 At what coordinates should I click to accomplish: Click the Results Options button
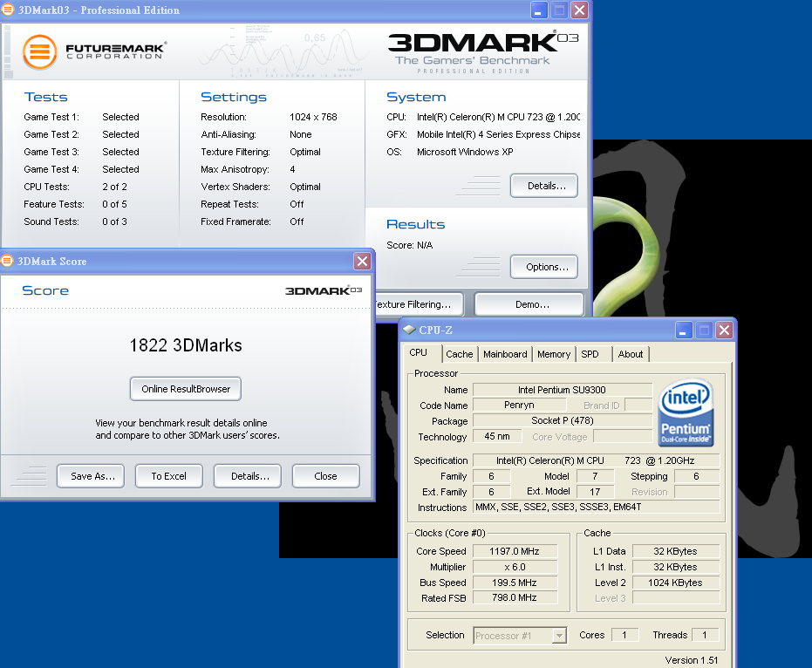[544, 267]
